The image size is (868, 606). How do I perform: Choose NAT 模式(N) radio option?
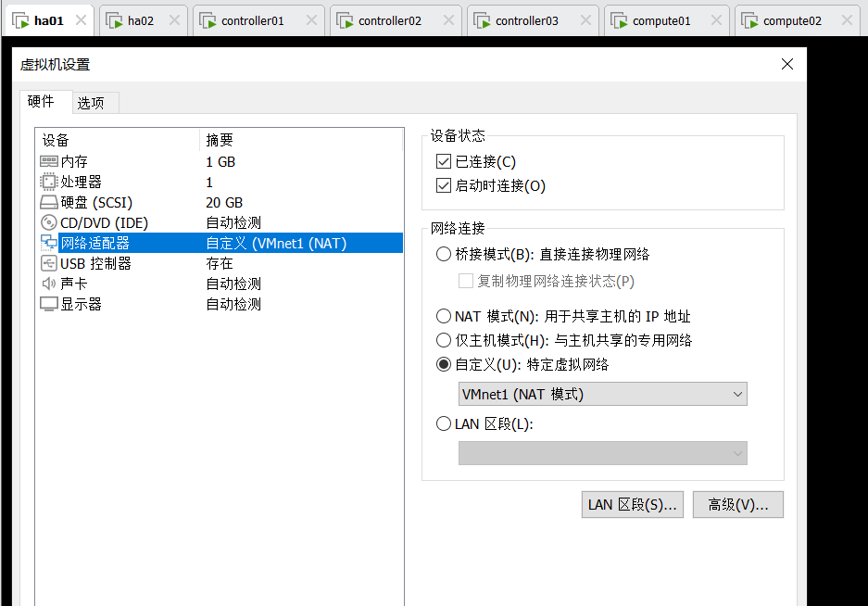pyautogui.click(x=443, y=316)
